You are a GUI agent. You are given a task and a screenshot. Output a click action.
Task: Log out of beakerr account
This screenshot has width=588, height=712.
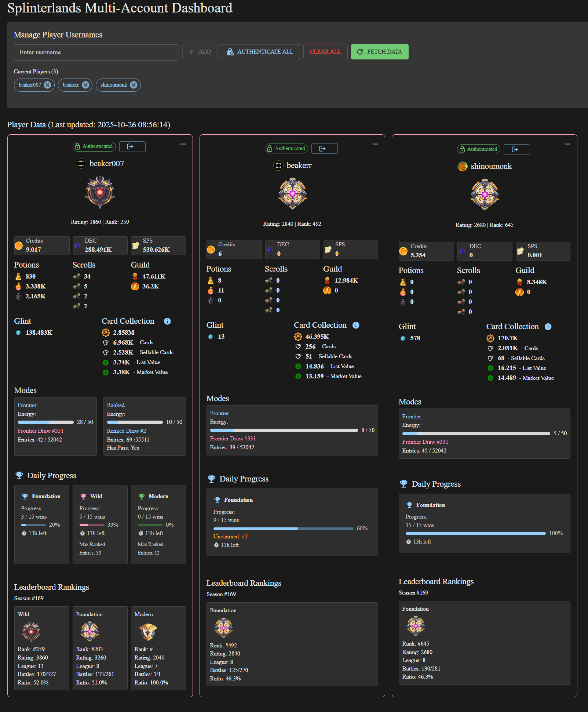[324, 148]
